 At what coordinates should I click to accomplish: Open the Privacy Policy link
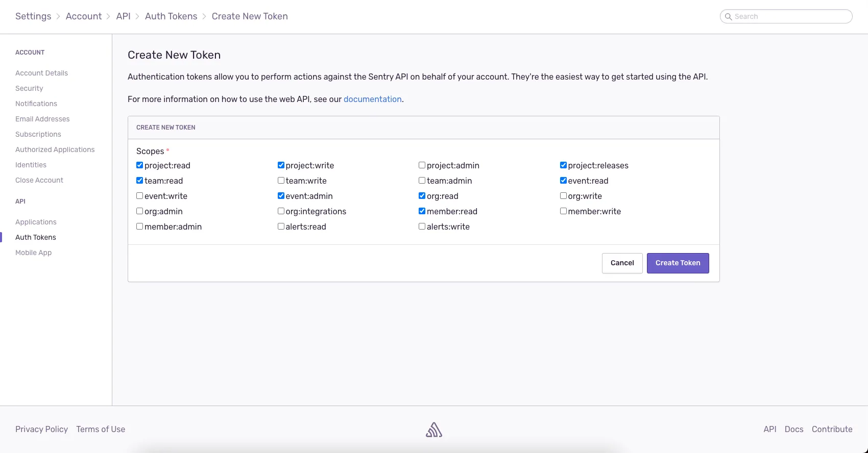tap(41, 429)
